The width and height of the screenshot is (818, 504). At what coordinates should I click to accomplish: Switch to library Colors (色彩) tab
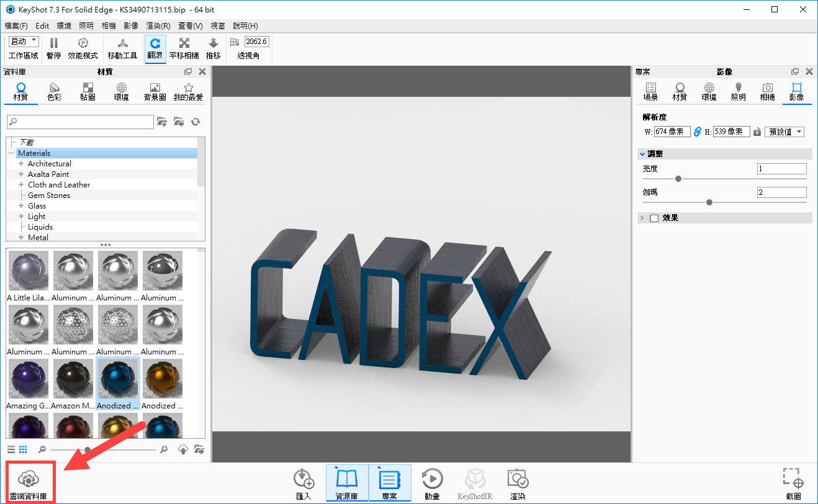55,92
